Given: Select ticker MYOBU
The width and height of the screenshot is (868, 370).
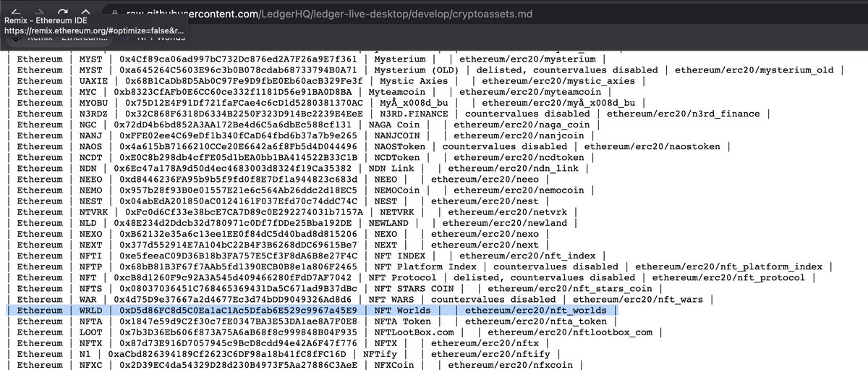Looking at the screenshot, I should (x=92, y=103).
